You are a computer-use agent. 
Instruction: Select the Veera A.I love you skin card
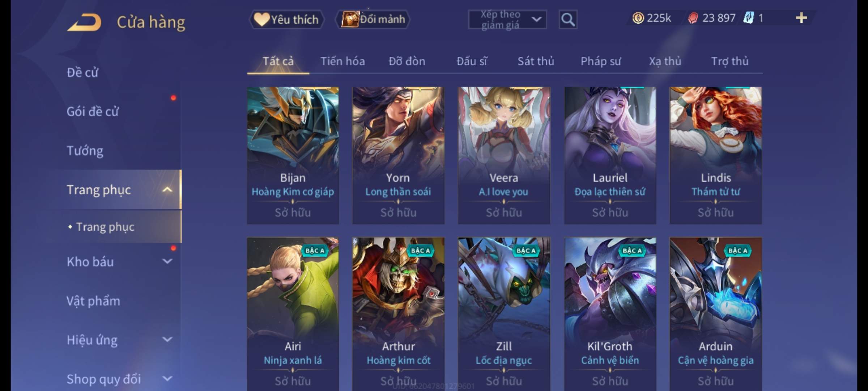coord(504,155)
